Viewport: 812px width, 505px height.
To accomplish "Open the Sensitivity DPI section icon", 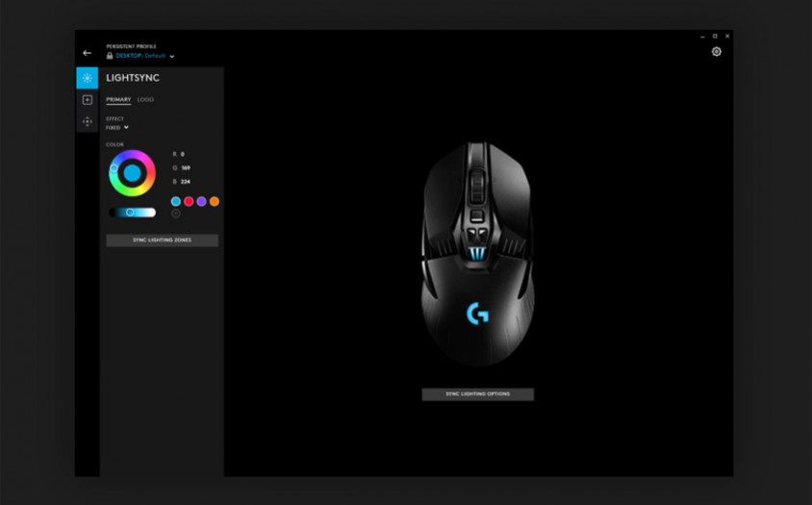I will pos(87,122).
